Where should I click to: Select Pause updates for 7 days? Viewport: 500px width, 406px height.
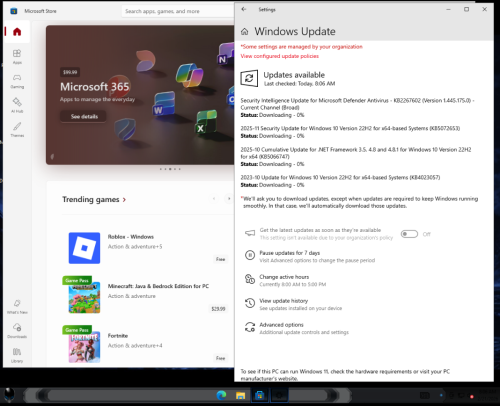coord(290,253)
